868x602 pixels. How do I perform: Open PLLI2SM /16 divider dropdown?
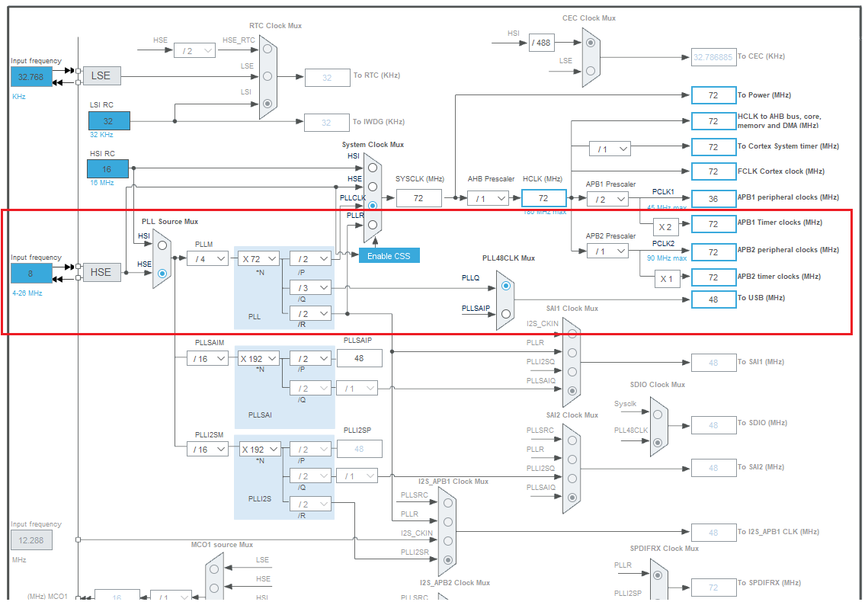click(207, 450)
